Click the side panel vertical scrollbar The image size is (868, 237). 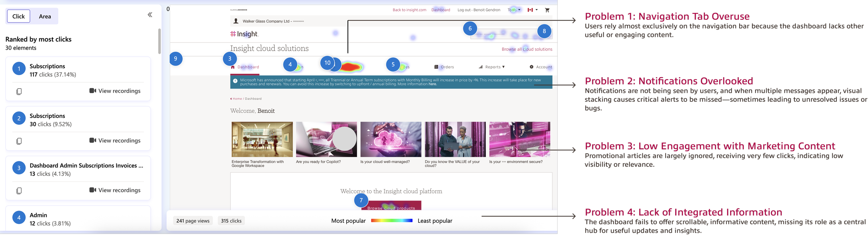coord(159,41)
